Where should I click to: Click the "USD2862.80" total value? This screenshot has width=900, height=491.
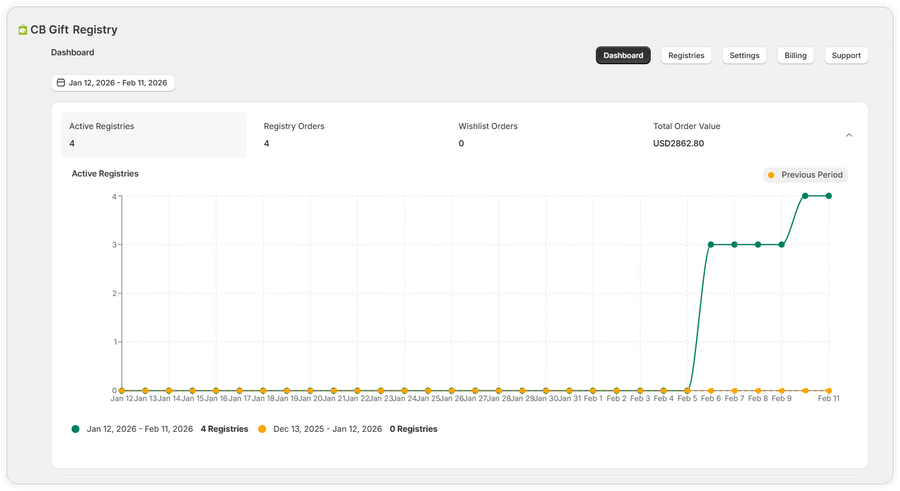coord(678,144)
